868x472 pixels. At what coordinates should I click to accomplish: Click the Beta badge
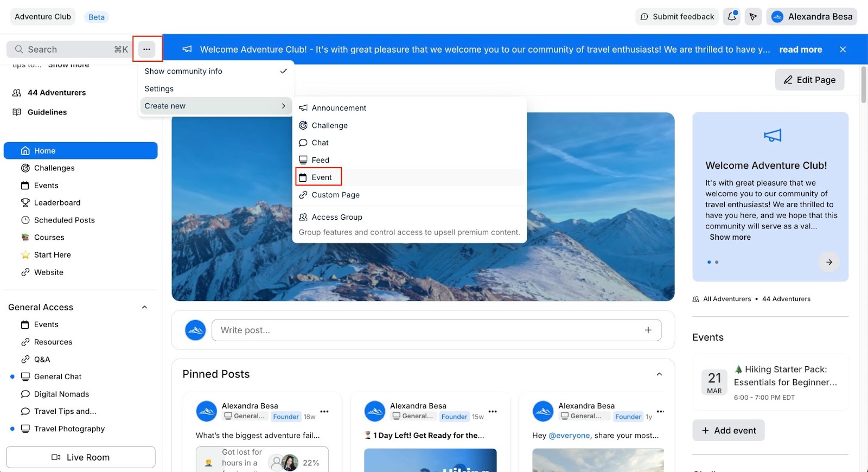tap(97, 17)
